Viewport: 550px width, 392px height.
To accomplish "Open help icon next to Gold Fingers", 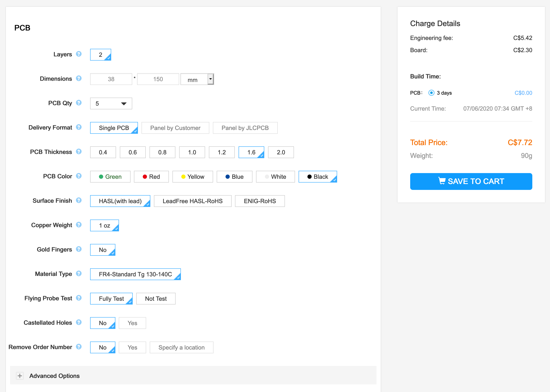I will click(x=79, y=249).
